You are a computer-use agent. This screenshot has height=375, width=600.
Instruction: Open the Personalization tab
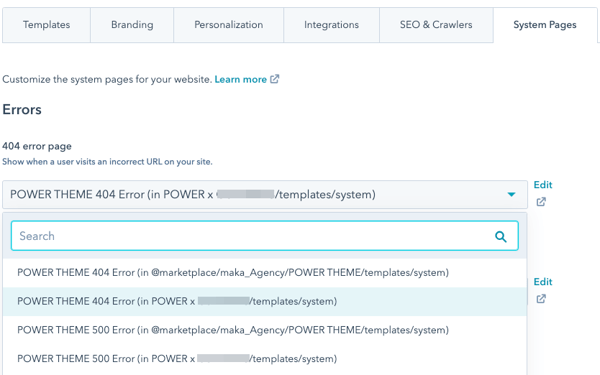click(x=228, y=25)
